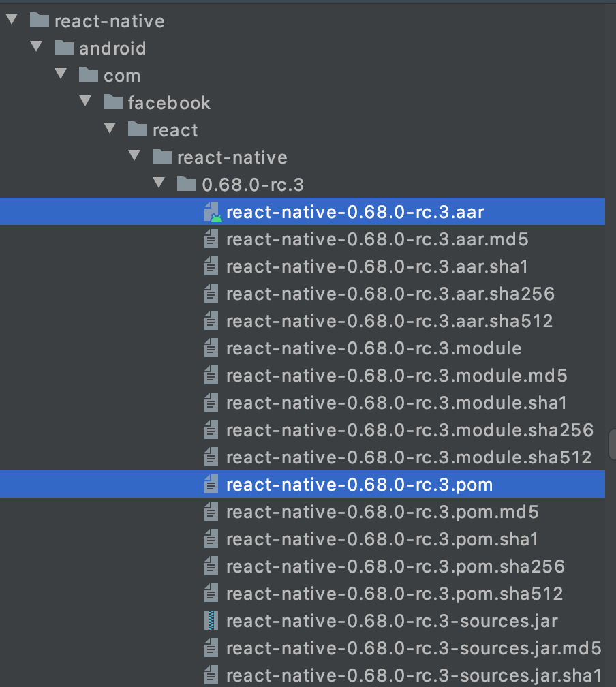Click the Android archive icon for react-native-0.68.0-rc.3.aar
This screenshot has width=616, height=687.
213,212
